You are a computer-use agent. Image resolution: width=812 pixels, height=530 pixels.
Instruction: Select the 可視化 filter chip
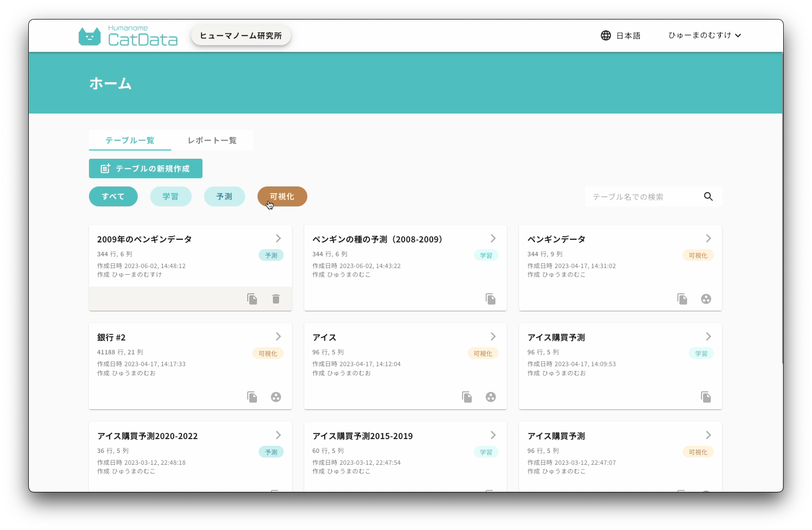tap(282, 196)
